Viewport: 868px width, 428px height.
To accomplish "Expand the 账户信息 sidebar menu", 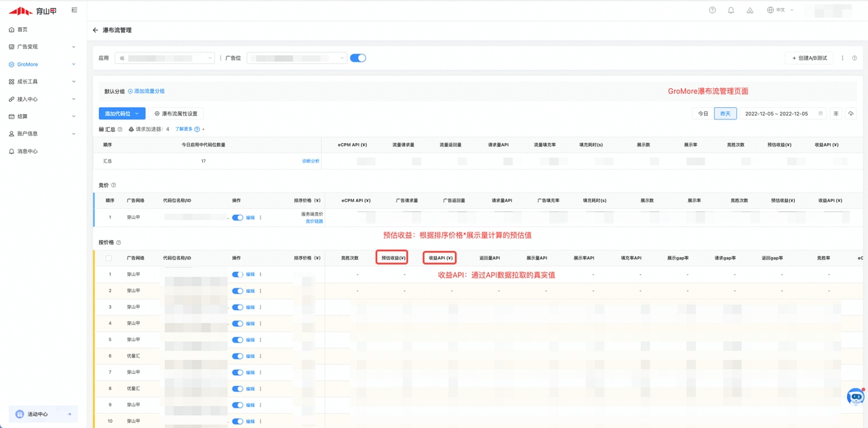I will point(42,134).
